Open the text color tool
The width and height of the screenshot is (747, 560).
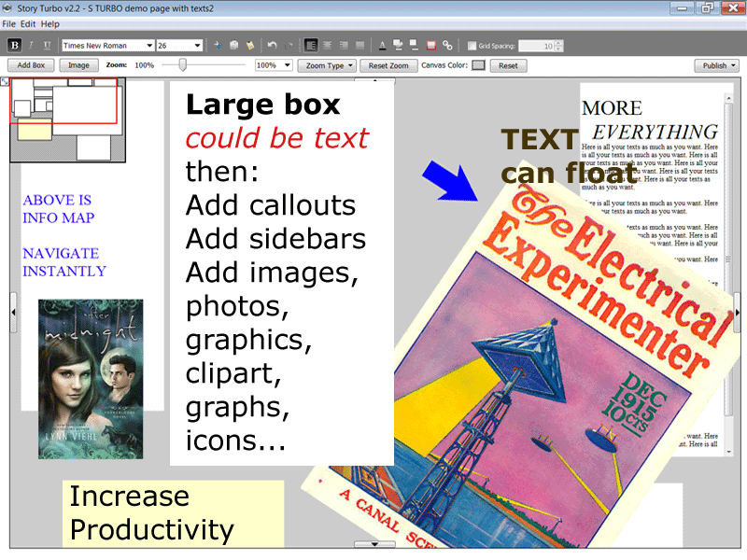(x=382, y=45)
